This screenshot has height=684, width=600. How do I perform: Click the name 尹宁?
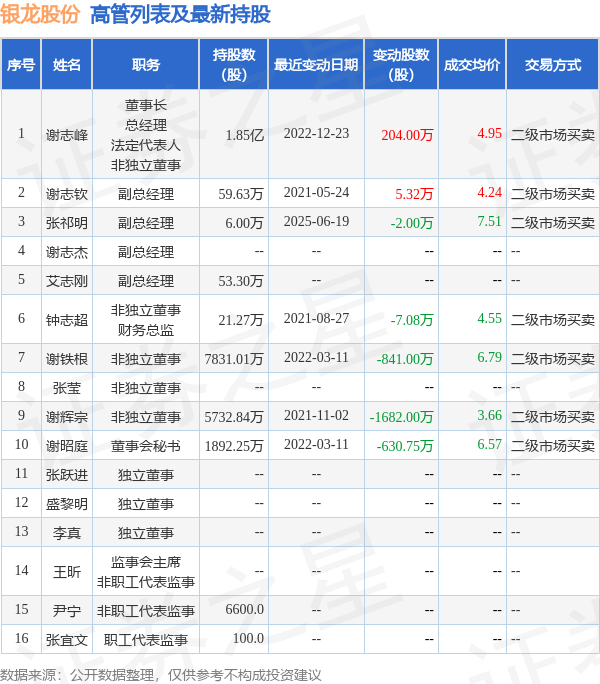click(67, 611)
